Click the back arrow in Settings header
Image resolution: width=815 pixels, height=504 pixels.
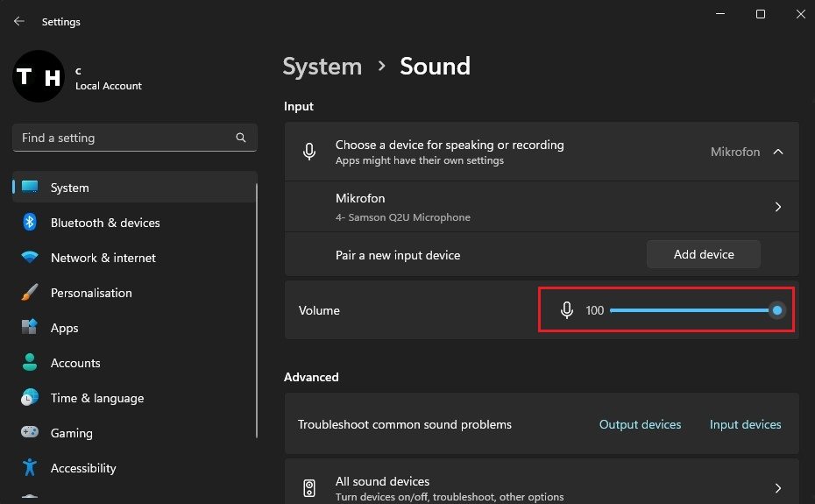click(19, 21)
